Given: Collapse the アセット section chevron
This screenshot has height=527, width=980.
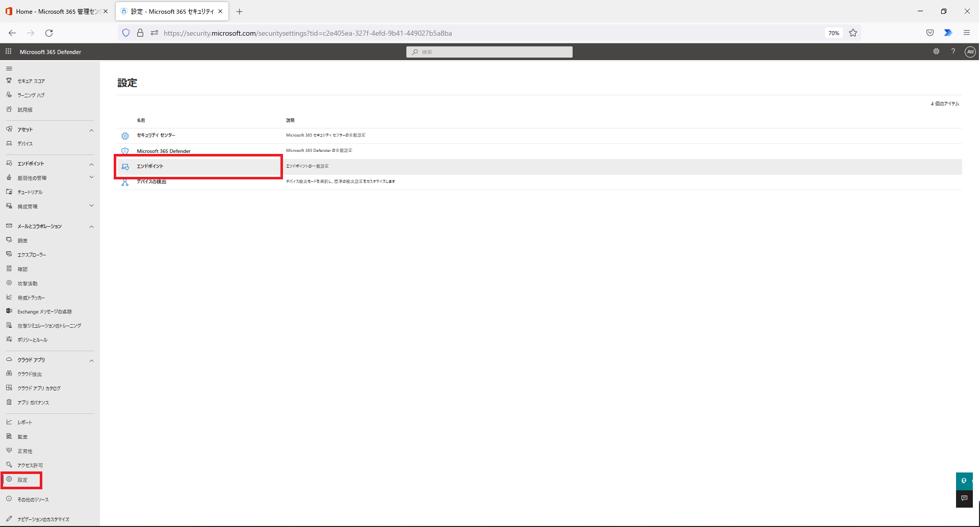Looking at the screenshot, I should click(x=91, y=130).
